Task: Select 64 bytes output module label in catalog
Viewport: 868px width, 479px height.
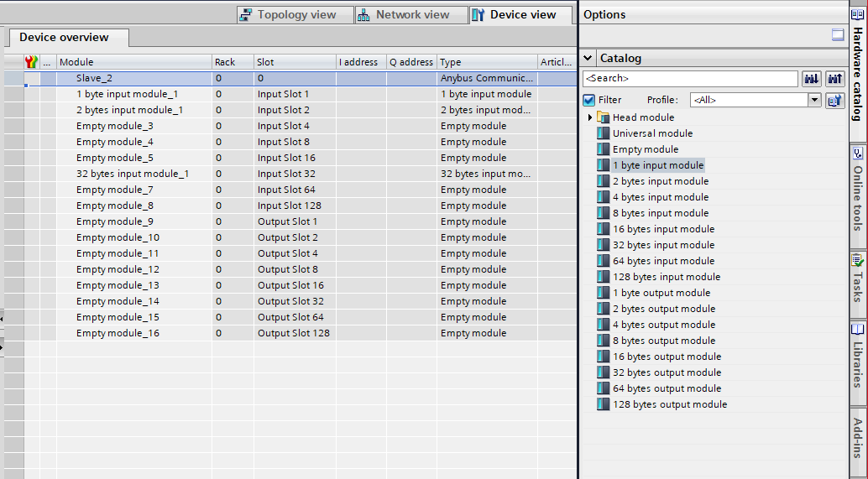Action: [667, 388]
